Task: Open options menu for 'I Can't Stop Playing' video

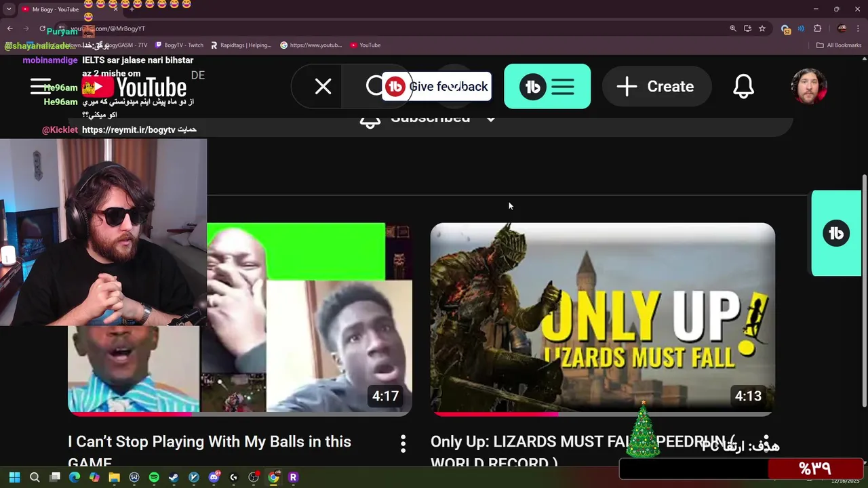Action: 403,444
